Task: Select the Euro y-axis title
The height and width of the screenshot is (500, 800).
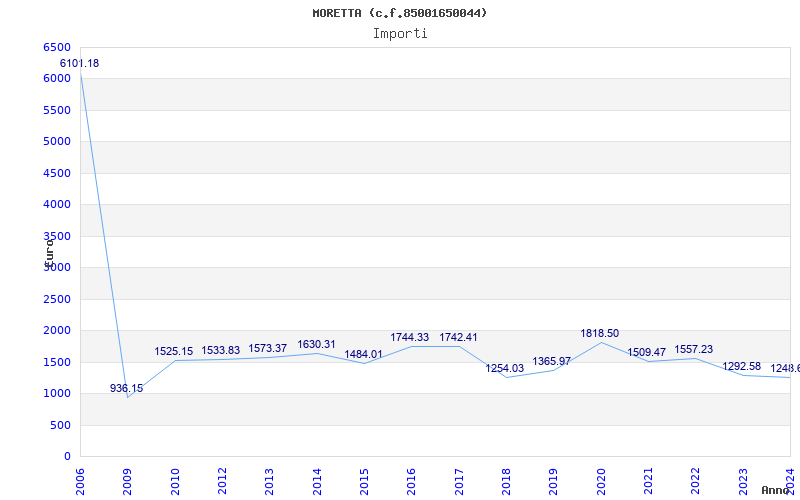Action: [49, 251]
